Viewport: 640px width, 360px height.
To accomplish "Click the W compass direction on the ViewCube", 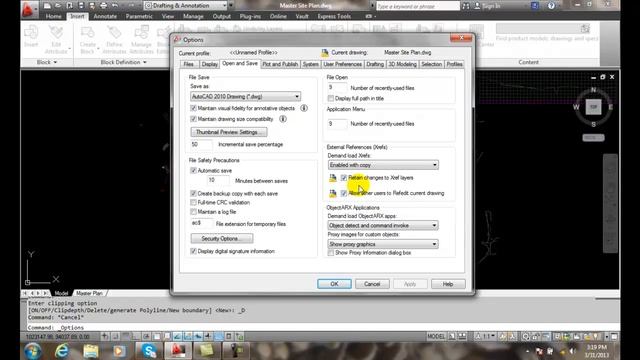I will point(576,107).
